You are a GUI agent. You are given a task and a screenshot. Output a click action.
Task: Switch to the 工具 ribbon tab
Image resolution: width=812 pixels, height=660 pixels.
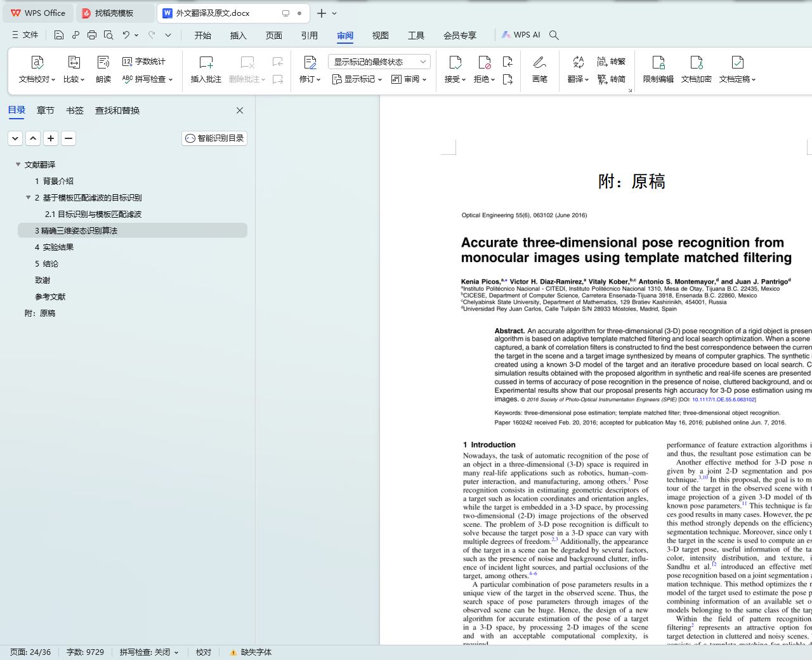click(416, 36)
